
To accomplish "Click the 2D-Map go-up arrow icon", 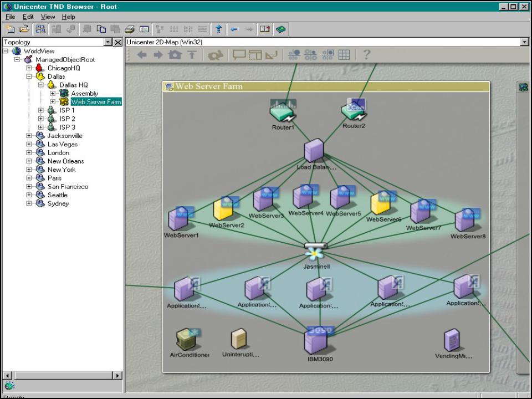I will click(192, 55).
